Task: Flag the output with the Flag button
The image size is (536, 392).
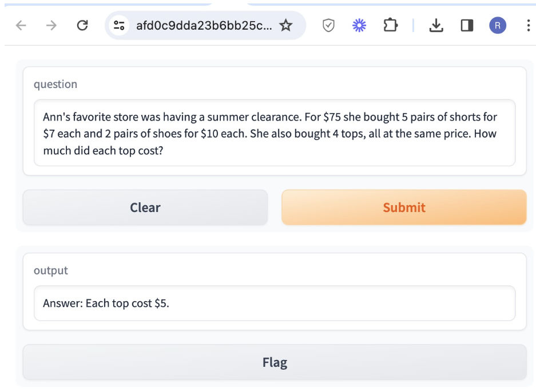Action: pos(275,362)
